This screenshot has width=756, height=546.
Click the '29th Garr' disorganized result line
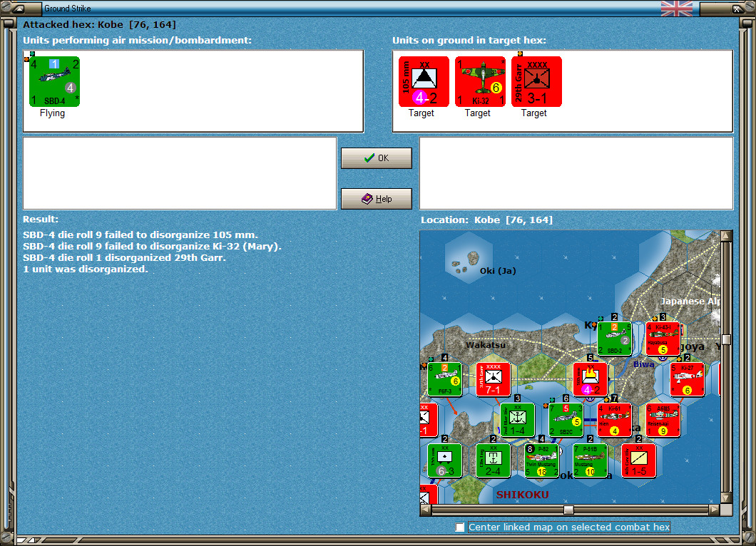tap(124, 258)
